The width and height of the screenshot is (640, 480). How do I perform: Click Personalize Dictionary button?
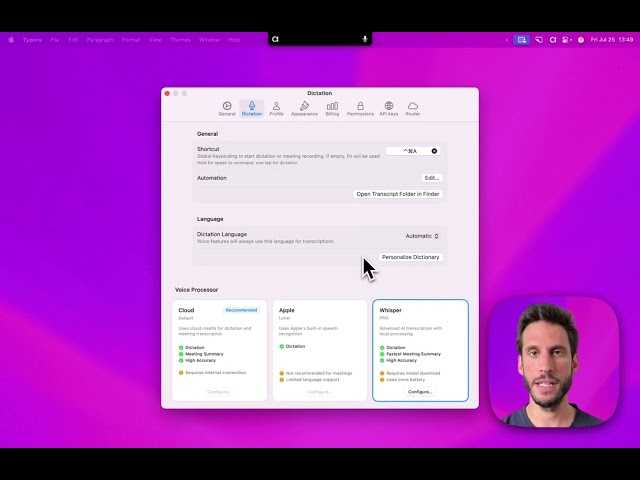click(x=410, y=257)
